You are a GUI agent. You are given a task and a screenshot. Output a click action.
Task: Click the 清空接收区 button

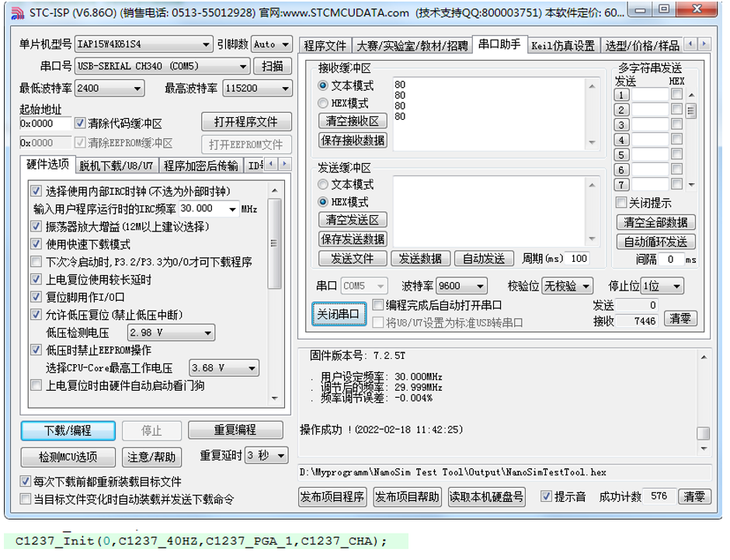click(x=352, y=120)
